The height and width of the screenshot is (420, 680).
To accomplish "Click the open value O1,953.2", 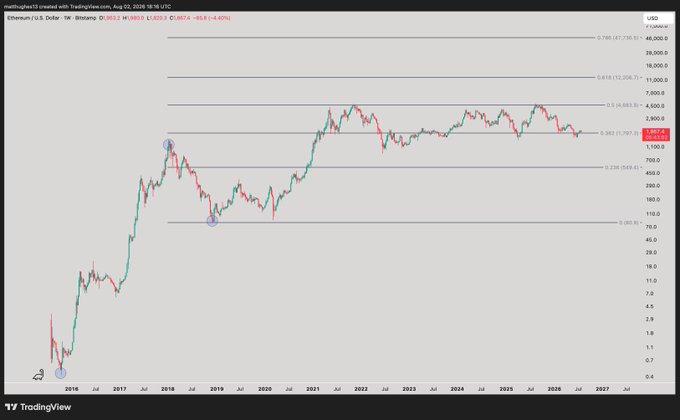I will 109,18.
